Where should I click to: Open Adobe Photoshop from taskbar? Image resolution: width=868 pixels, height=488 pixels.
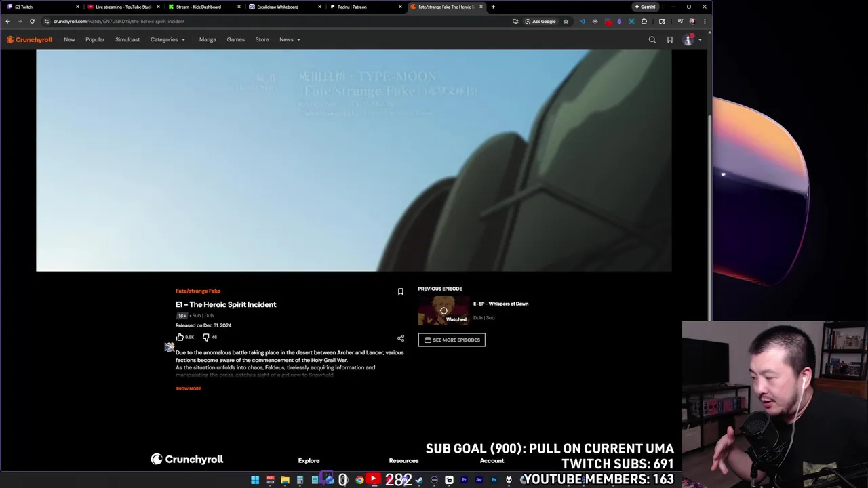click(494, 480)
